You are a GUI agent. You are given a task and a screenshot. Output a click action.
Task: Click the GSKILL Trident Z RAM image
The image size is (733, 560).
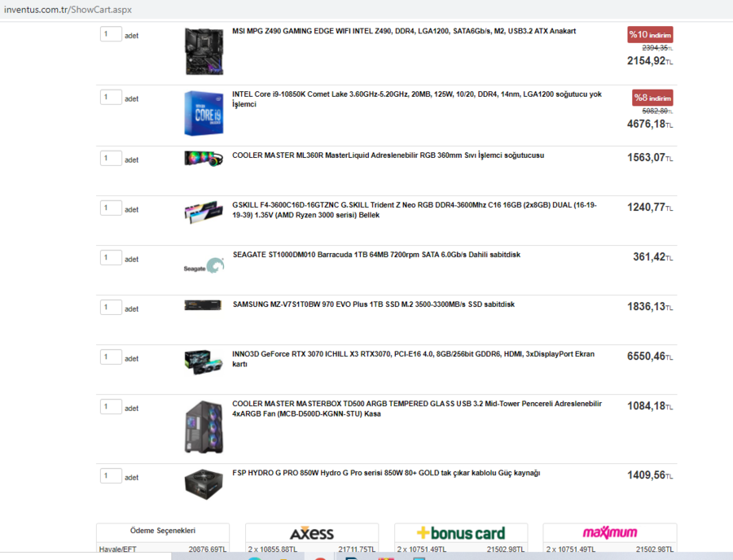point(204,212)
